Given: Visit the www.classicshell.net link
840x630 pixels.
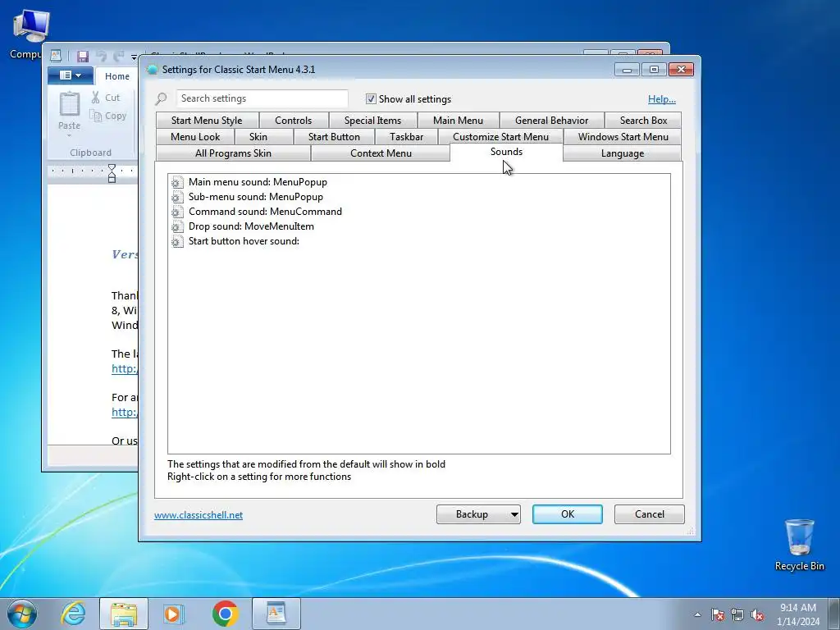Looking at the screenshot, I should [x=199, y=515].
